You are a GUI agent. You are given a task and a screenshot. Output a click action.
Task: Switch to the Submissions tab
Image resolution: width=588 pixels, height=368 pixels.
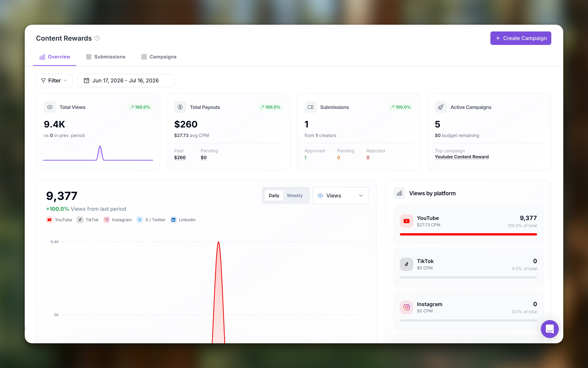pos(106,57)
